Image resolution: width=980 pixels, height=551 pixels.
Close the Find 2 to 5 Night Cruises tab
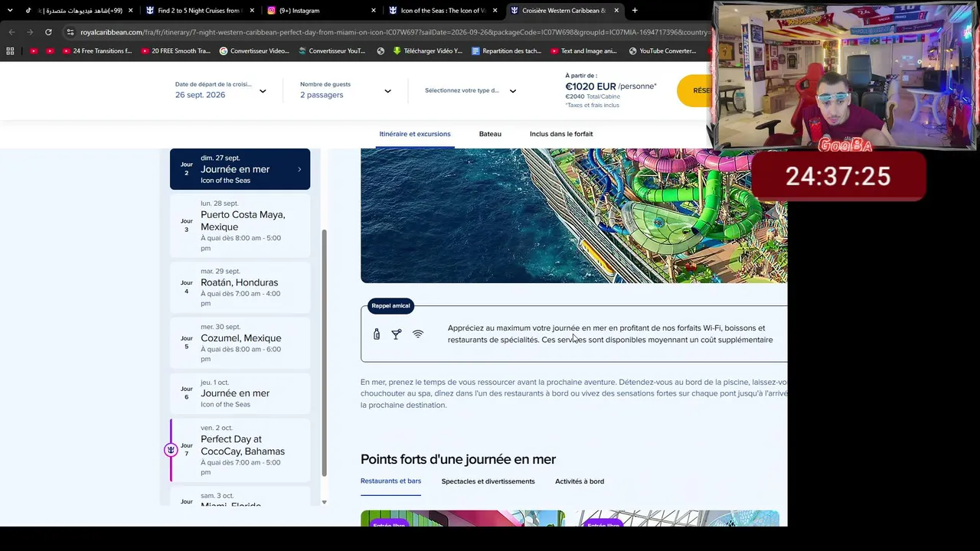253,11
